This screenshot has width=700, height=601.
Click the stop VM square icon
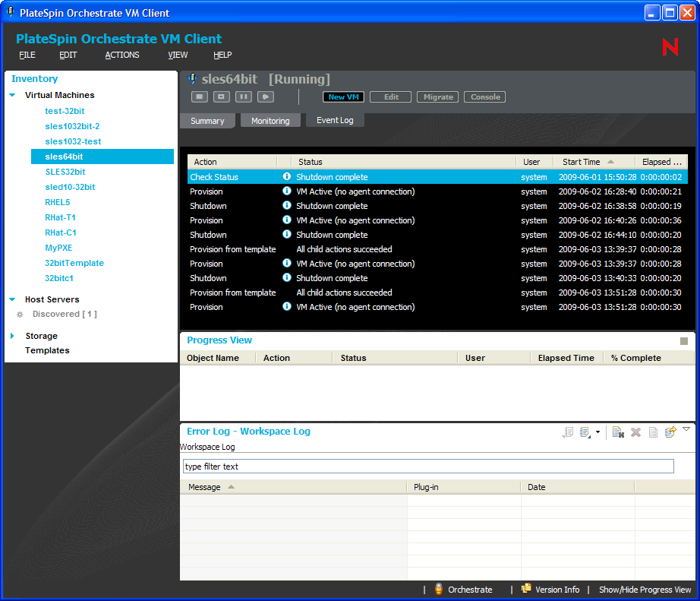(200, 96)
